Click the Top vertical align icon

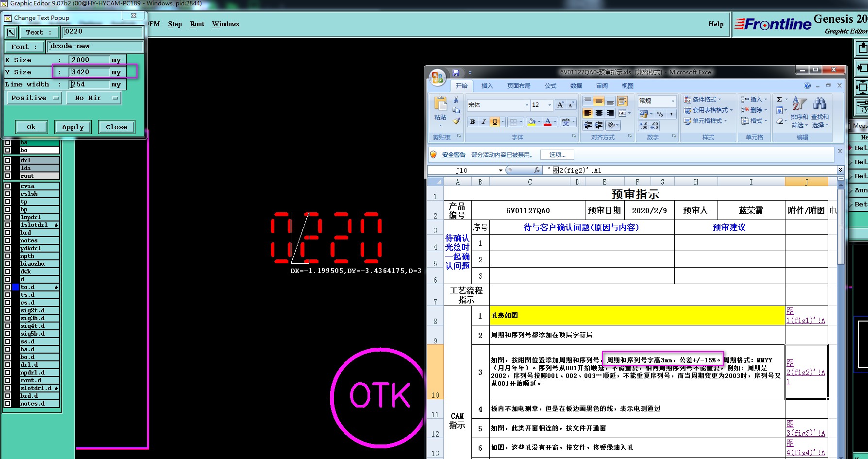pos(588,101)
